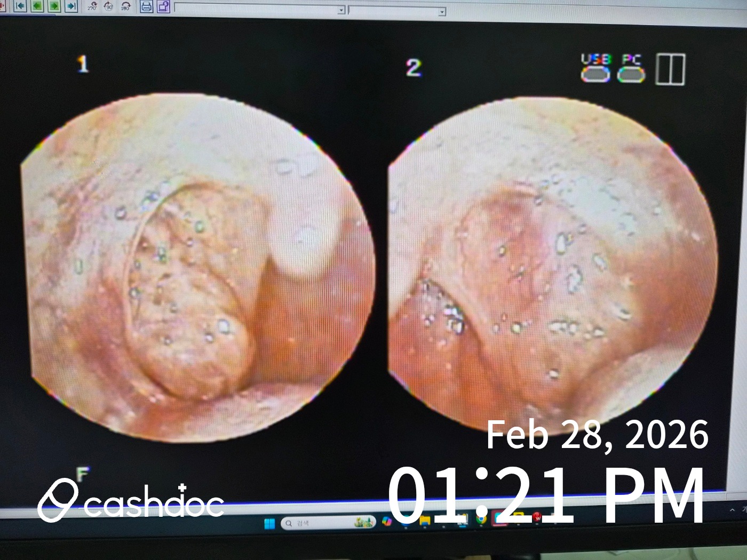Rotate image 270 degrees

coord(92,6)
